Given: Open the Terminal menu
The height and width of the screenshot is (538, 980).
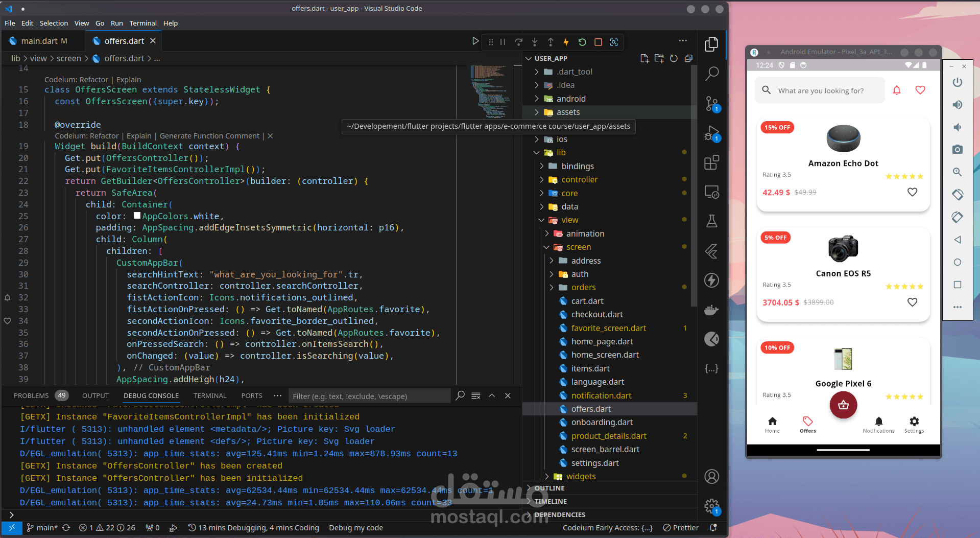Looking at the screenshot, I should tap(143, 23).
